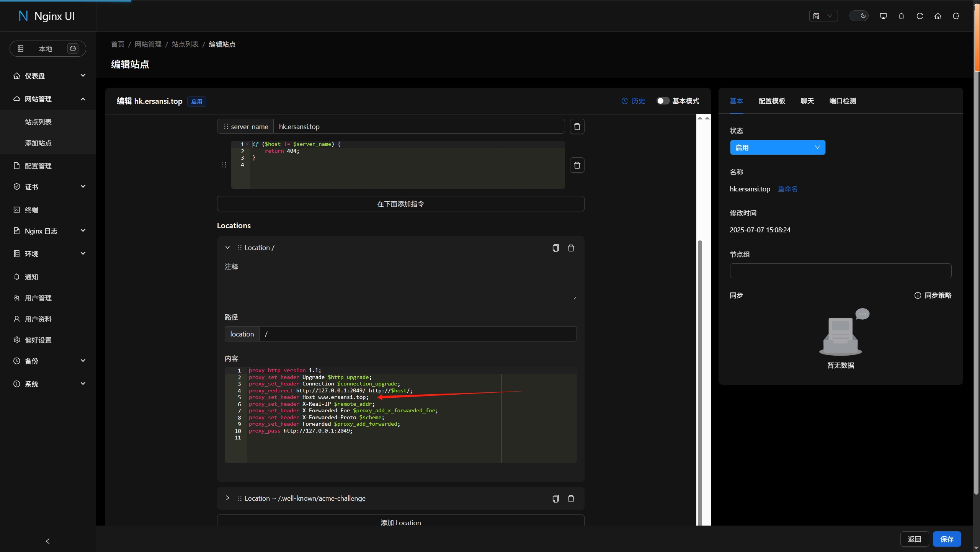Click the gauge icon beside 本地

(73, 49)
